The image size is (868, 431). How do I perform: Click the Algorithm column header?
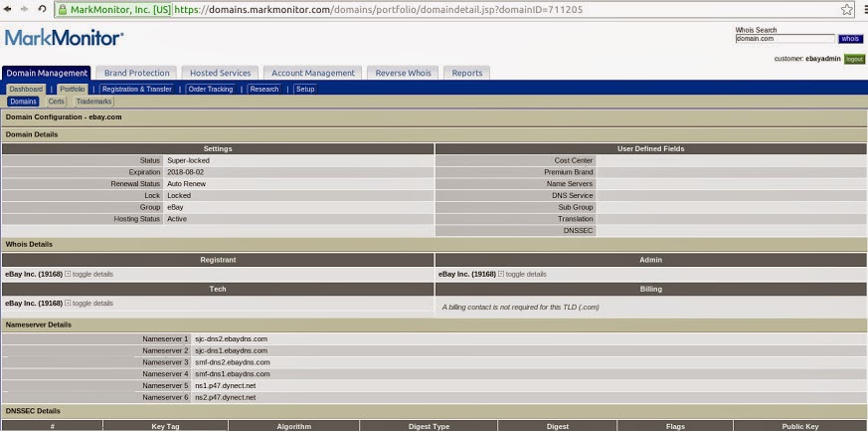point(294,426)
